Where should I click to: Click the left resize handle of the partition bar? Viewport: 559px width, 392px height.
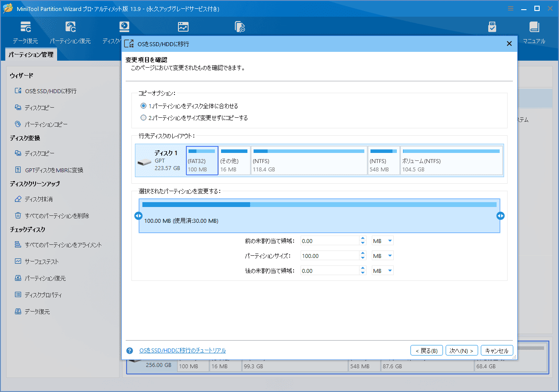[138, 216]
